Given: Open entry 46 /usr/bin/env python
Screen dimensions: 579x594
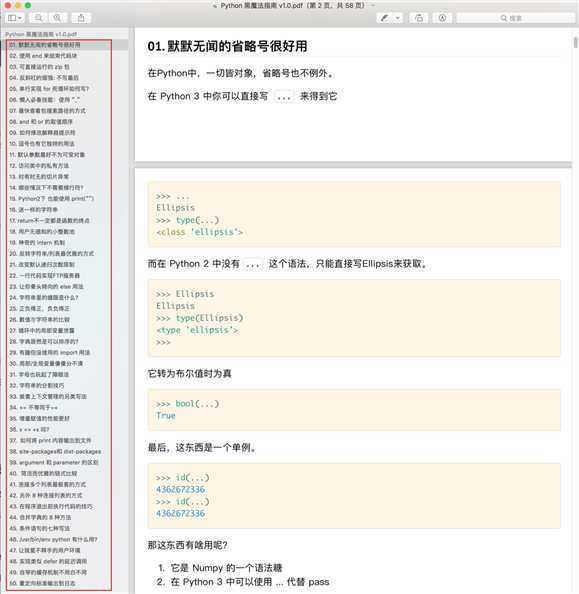Looking at the screenshot, I should click(x=53, y=539).
